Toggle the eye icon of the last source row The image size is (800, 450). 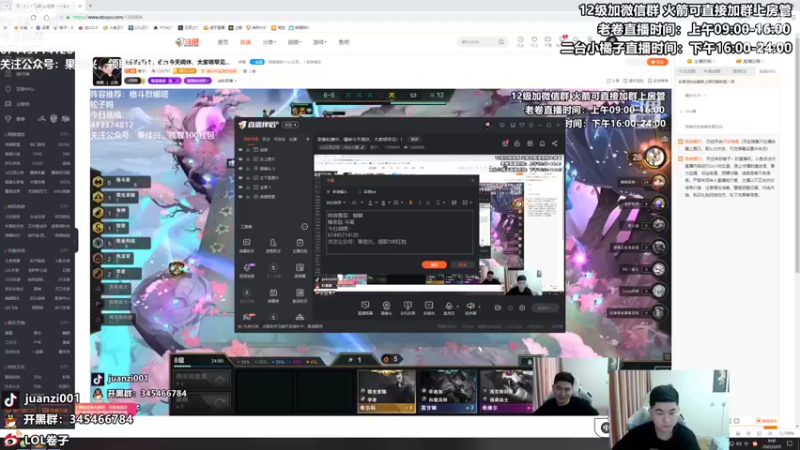tap(240, 196)
